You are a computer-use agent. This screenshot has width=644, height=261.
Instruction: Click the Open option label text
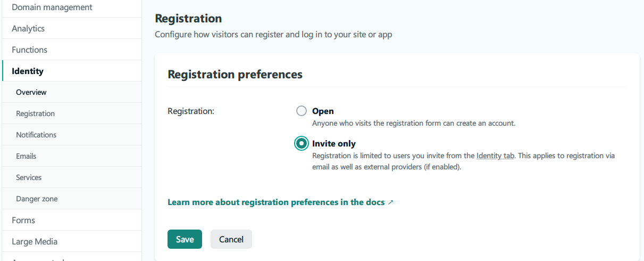(323, 111)
